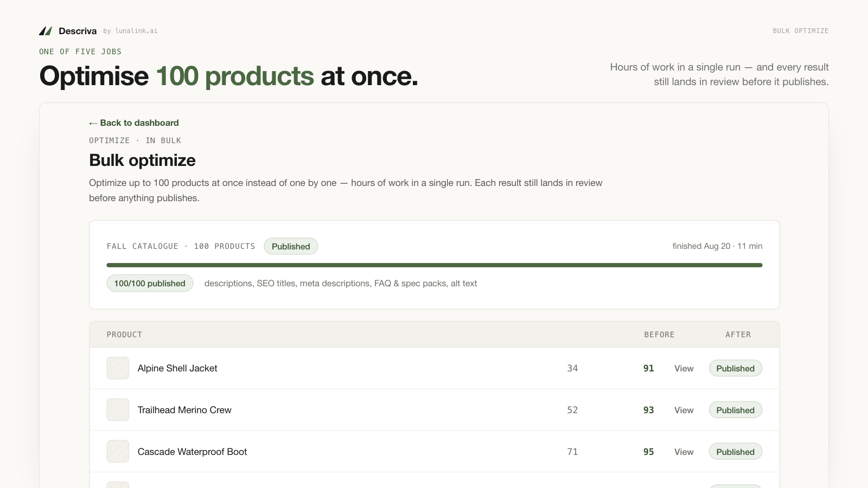Click the 'FALL CATALOGUE · 100 PRODUCTS' label
This screenshot has width=868, height=488.
pos(181,246)
